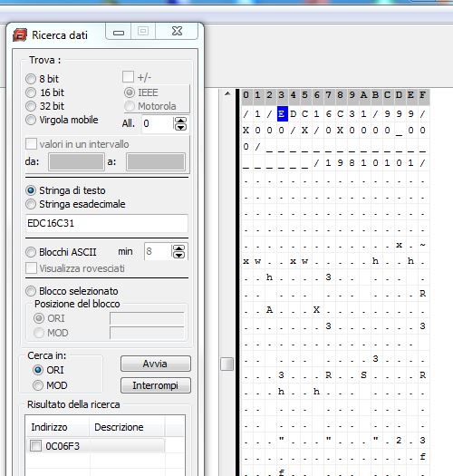Viewport: 453px width, 476px height.
Task: Click the Indirizzo column header
Action: pos(57,427)
